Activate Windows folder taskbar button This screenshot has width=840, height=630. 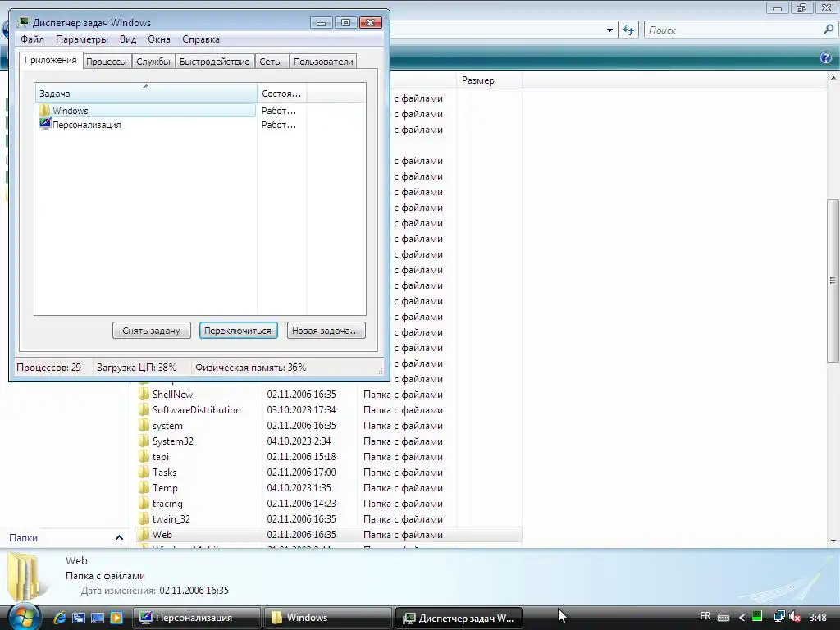click(x=327, y=618)
